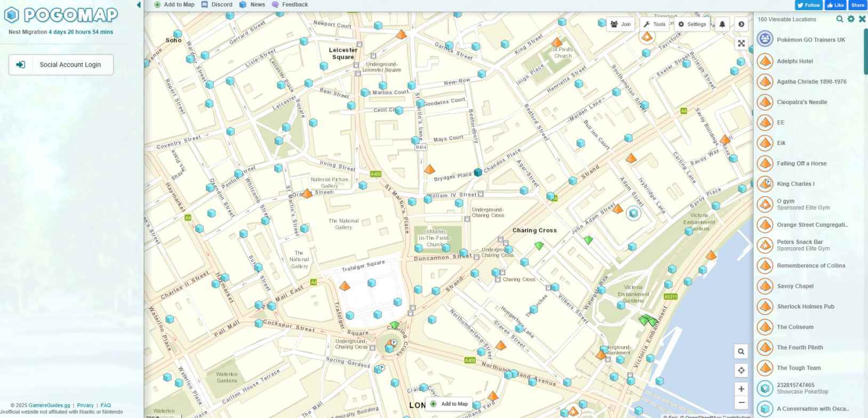The width and height of the screenshot is (868, 418).
Task: Select The Fourth Plinth gym
Action: pos(808,348)
